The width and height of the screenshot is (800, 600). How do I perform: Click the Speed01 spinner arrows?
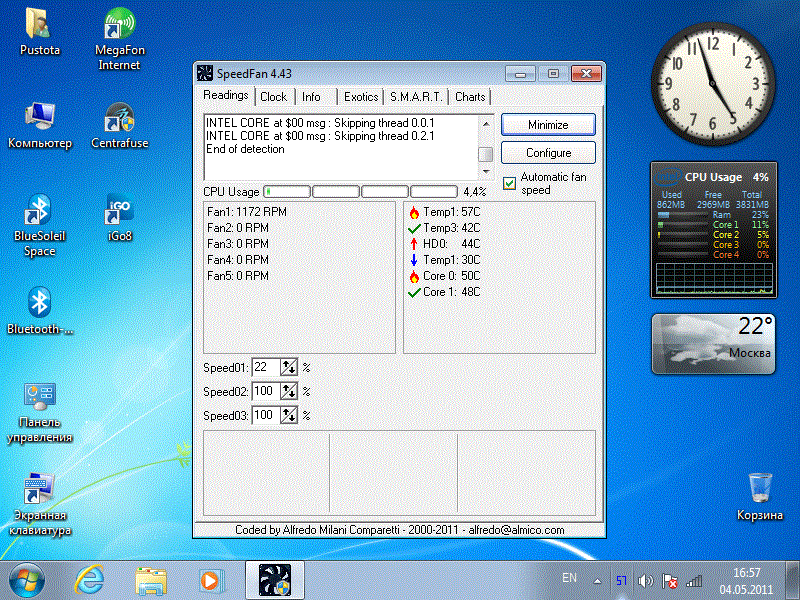pos(290,368)
